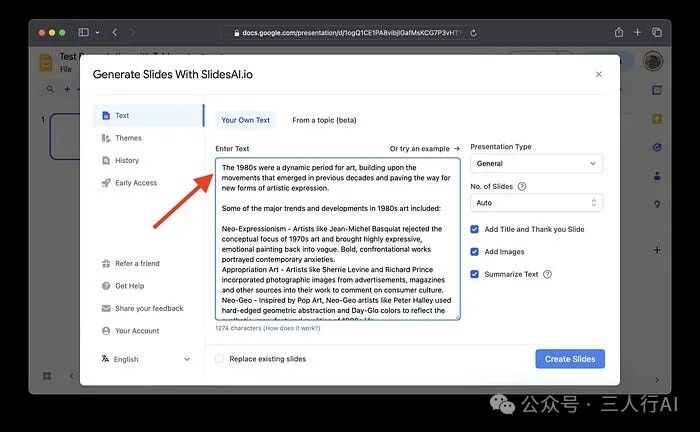Image resolution: width=700 pixels, height=432 pixels.
Task: Click the No. of Slides help icon
Action: pos(522,186)
